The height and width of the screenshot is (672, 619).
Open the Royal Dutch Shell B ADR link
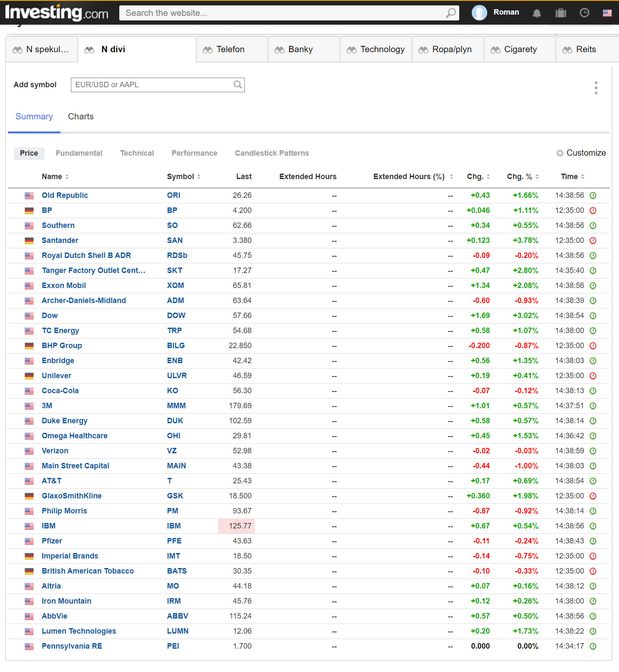pyautogui.click(x=86, y=255)
